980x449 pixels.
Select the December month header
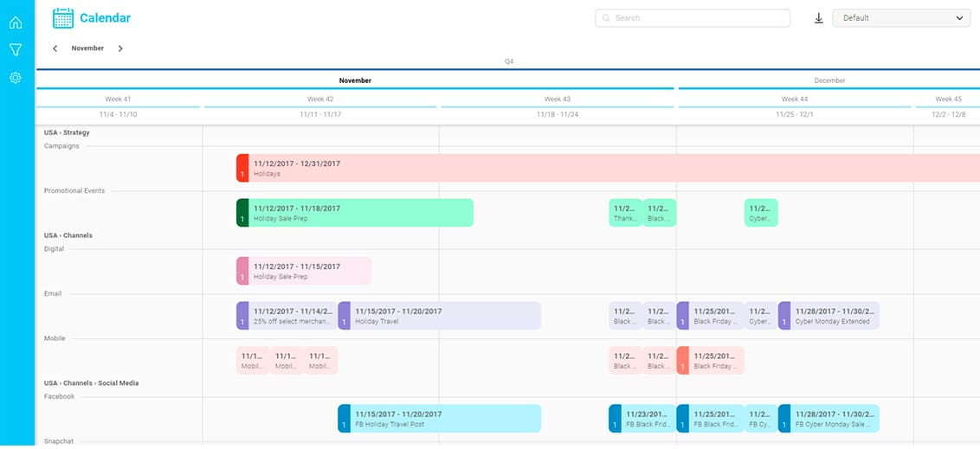(x=828, y=80)
